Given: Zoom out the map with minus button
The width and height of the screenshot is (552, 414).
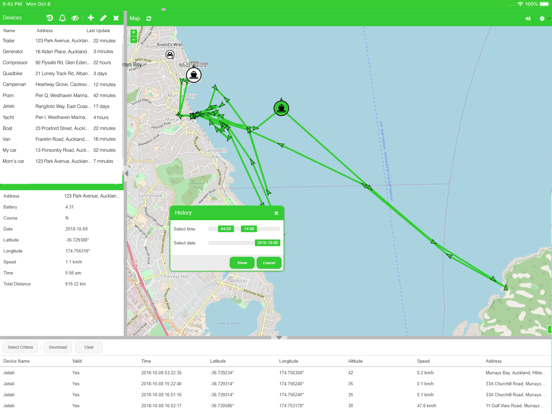Looking at the screenshot, I should [133, 40].
